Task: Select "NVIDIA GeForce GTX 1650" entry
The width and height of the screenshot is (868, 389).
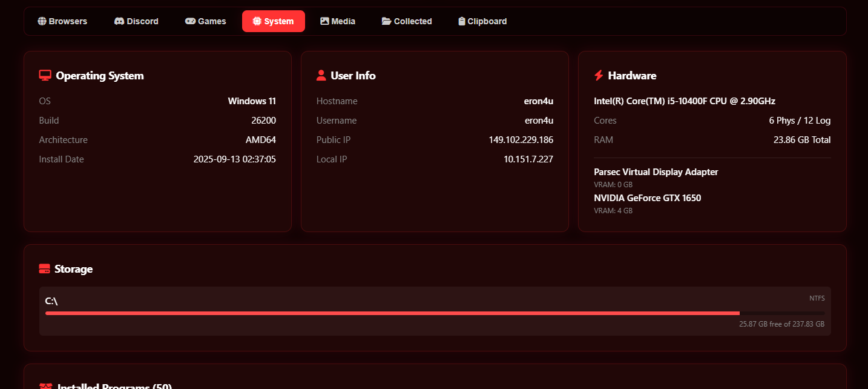Action: coord(648,198)
